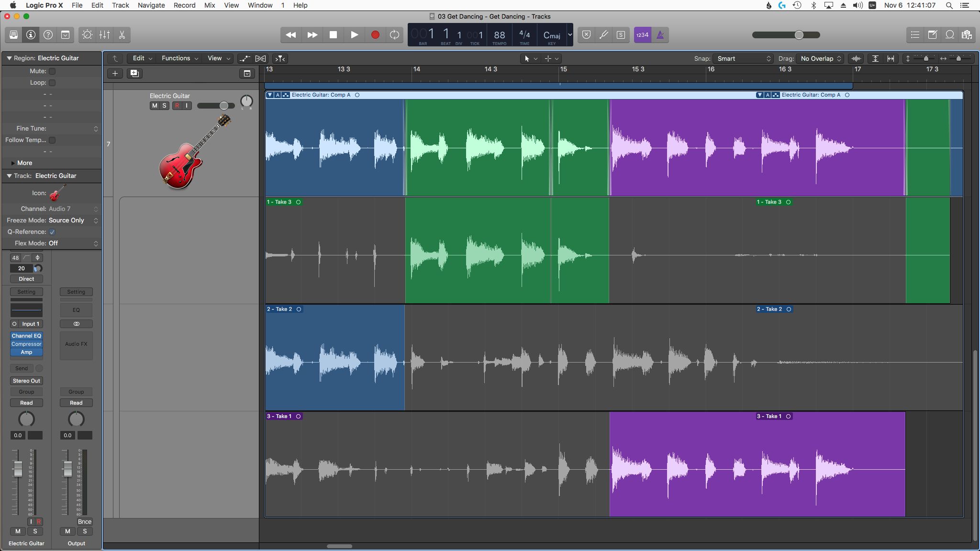The width and height of the screenshot is (980, 551).
Task: Click the Direct output button
Action: pos(26,278)
